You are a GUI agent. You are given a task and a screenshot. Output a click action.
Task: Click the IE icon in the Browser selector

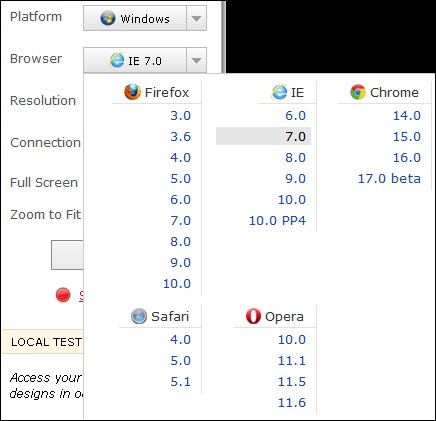[x=117, y=60]
